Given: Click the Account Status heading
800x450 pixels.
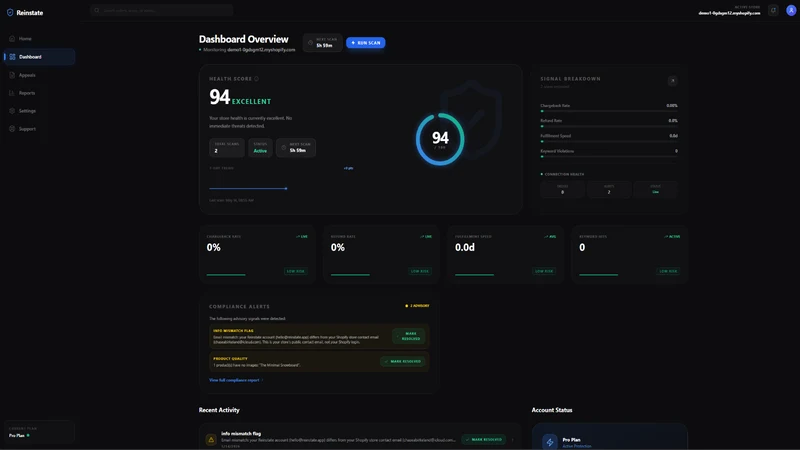Looking at the screenshot, I should click(x=552, y=410).
